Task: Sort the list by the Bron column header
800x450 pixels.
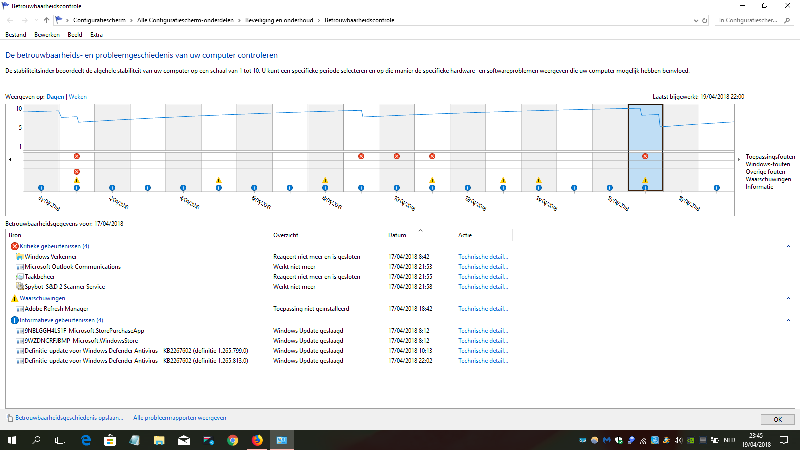Action: click(15, 235)
